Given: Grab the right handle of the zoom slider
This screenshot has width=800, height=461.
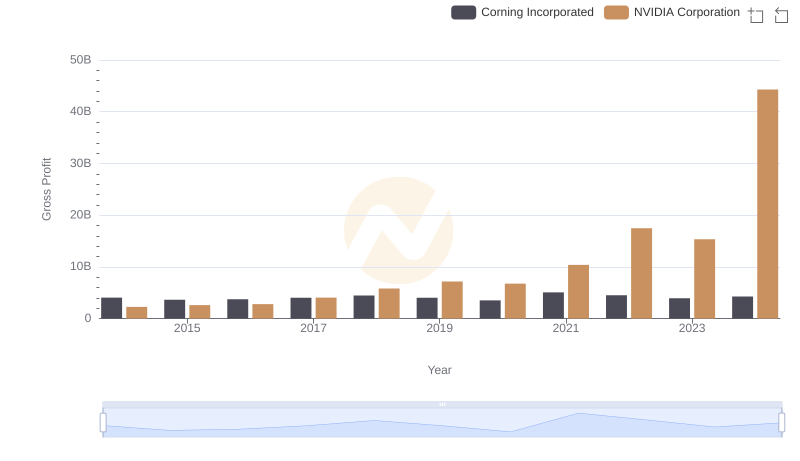Looking at the screenshot, I should pyautogui.click(x=782, y=422).
